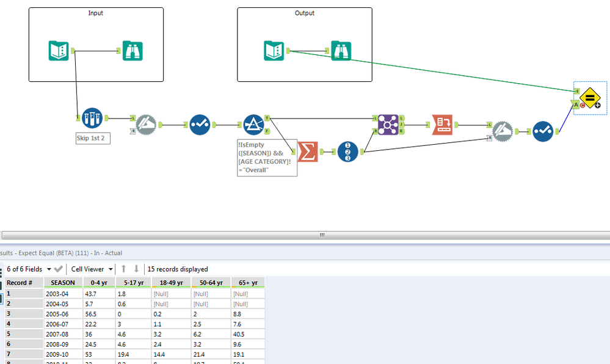Select the Input Data tool in Input container
The width and height of the screenshot is (610, 364).
click(x=59, y=51)
